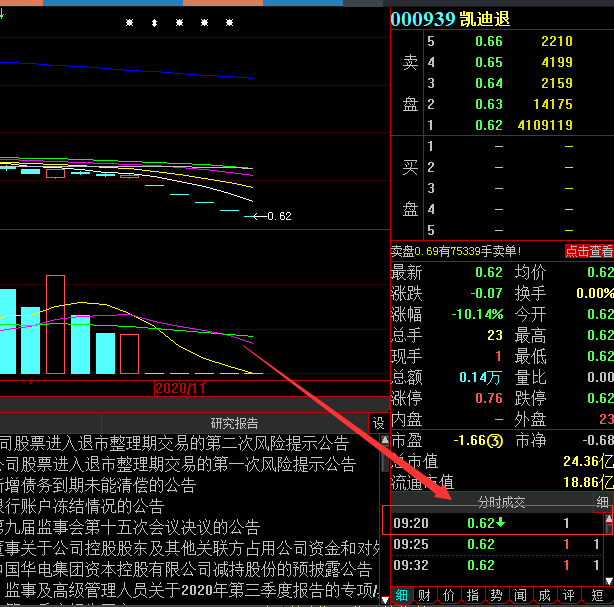The width and height of the screenshot is (614, 607).
Task: Click the 设 settings button beside news panel
Action: (x=378, y=423)
